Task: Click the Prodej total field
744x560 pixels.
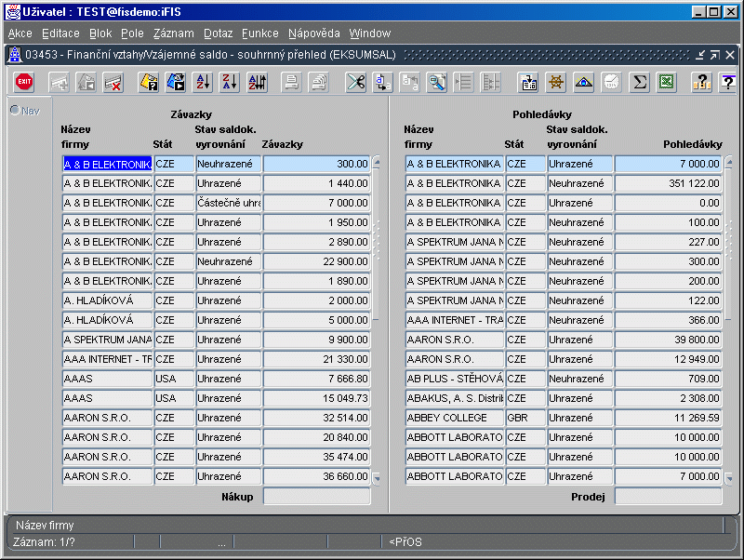Action: tap(668, 497)
